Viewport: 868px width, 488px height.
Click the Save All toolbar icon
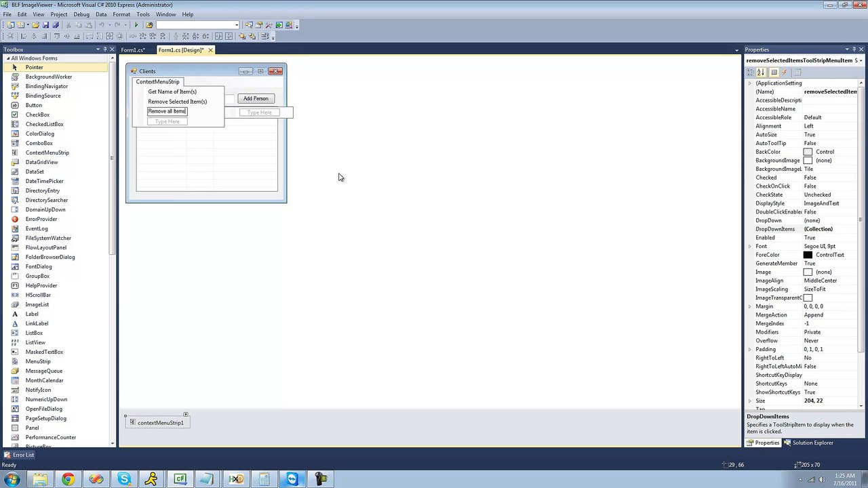click(56, 25)
